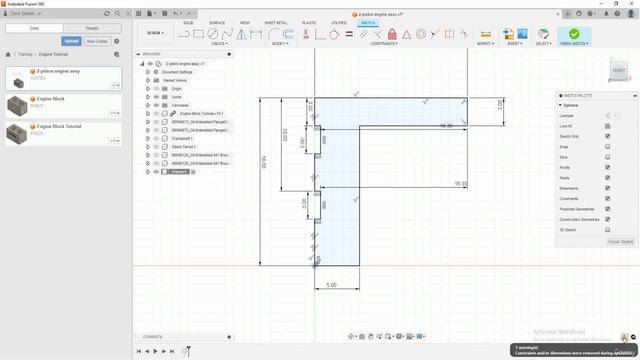
Task: Toggle the Slice checkbox
Action: [607, 157]
